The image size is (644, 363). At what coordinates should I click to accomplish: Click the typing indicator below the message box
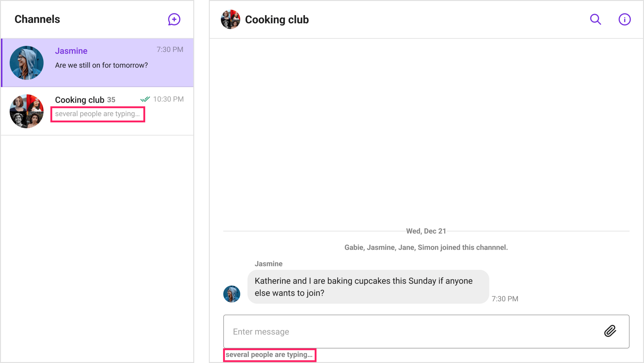pyautogui.click(x=269, y=354)
